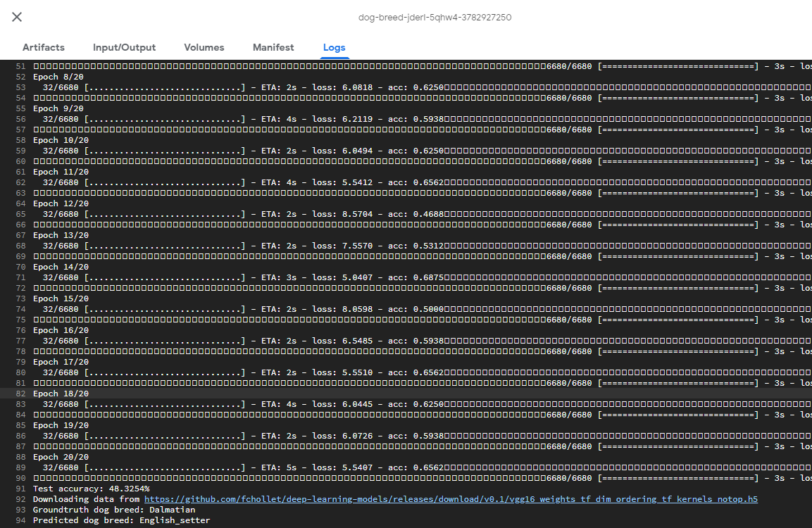Click the Epoch 8/20 log line
The height and width of the screenshot is (528, 812).
(58, 77)
